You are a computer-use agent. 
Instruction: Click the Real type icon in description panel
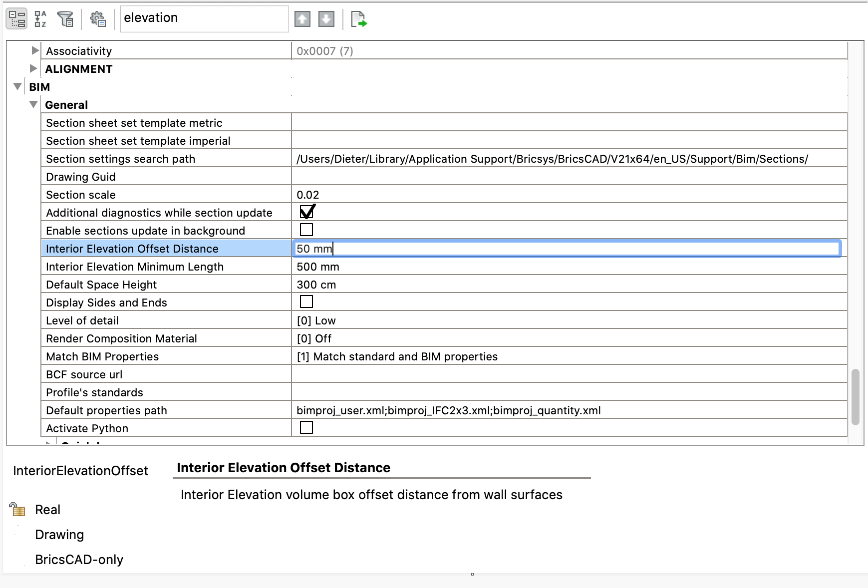pyautogui.click(x=17, y=510)
